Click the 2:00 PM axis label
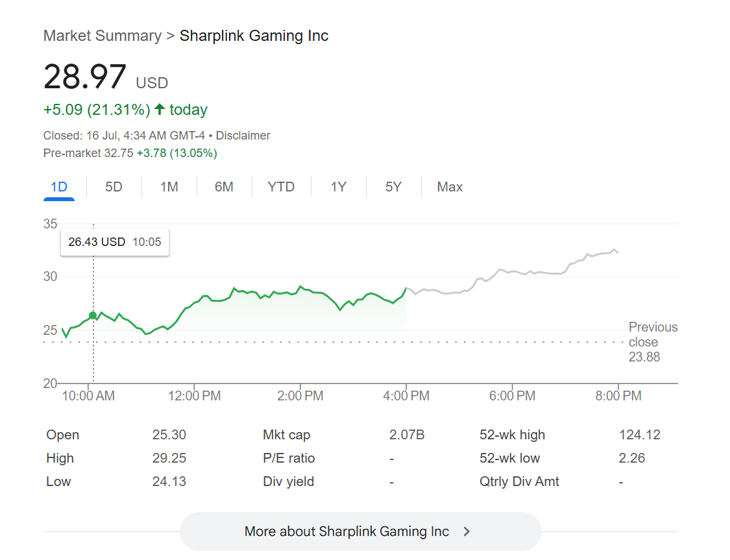 pyautogui.click(x=300, y=396)
